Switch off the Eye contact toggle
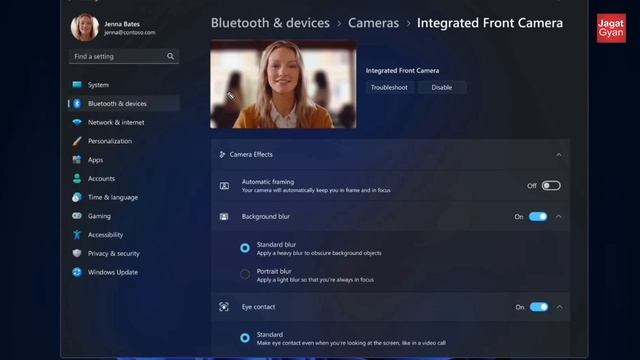The width and height of the screenshot is (640, 360). pyautogui.click(x=539, y=307)
